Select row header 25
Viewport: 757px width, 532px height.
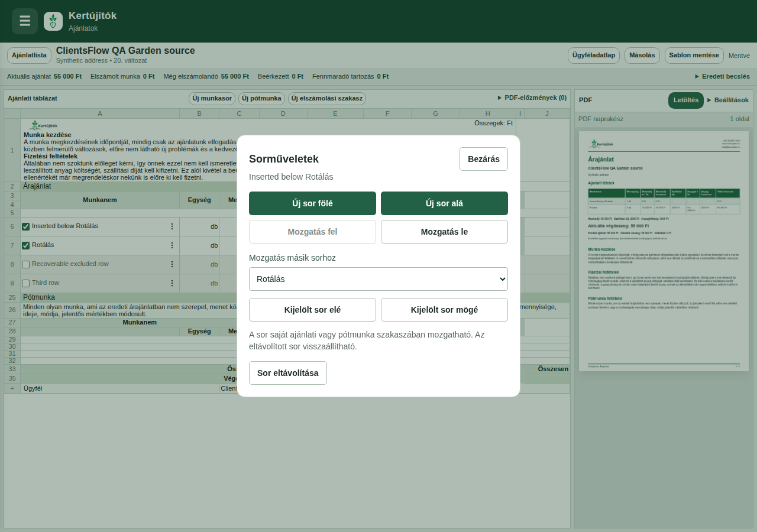point(12,297)
